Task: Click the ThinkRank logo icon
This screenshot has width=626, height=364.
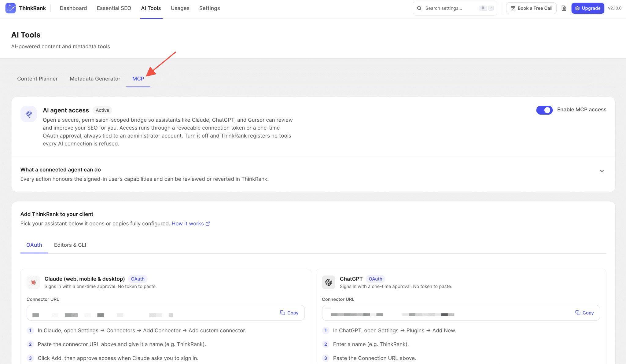Action: coord(10,8)
